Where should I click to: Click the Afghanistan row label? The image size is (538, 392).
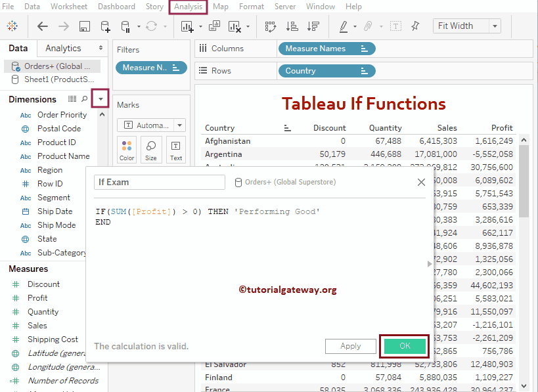(227, 141)
